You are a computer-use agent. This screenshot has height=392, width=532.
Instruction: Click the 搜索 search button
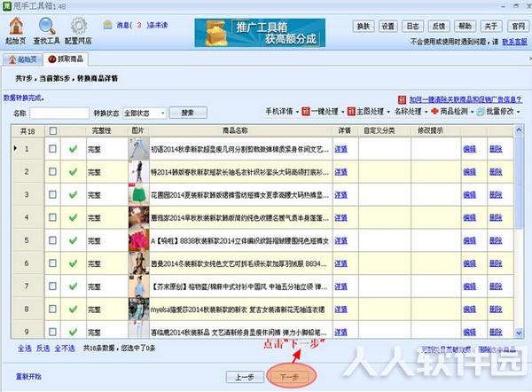188,113
